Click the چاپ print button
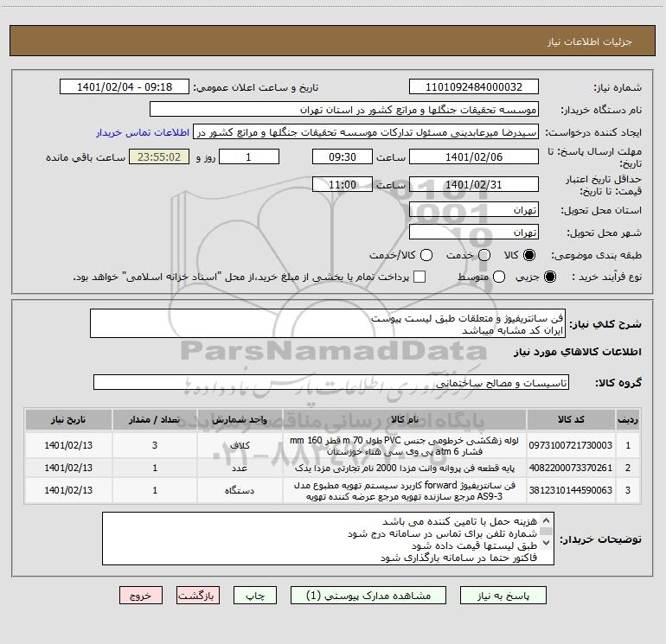This screenshot has width=666, height=644. point(255,596)
